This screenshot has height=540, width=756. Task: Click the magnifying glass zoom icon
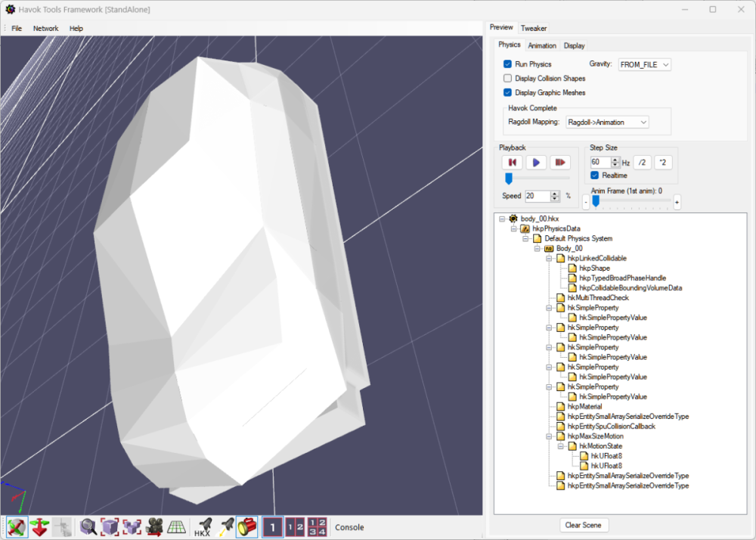(x=88, y=526)
